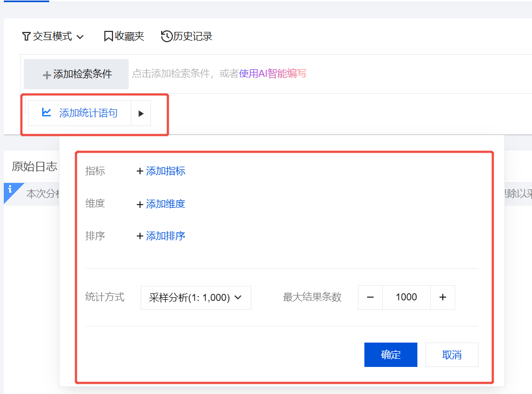This screenshot has height=394, width=532.
Task: Click the 最大结果条数 field showing 1000
Action: pyautogui.click(x=406, y=297)
